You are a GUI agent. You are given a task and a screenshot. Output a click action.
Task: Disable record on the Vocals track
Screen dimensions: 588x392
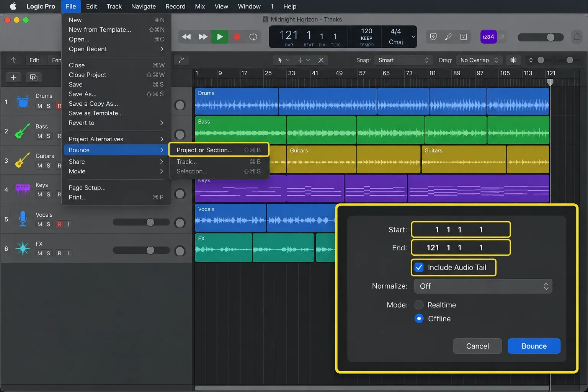[59, 224]
